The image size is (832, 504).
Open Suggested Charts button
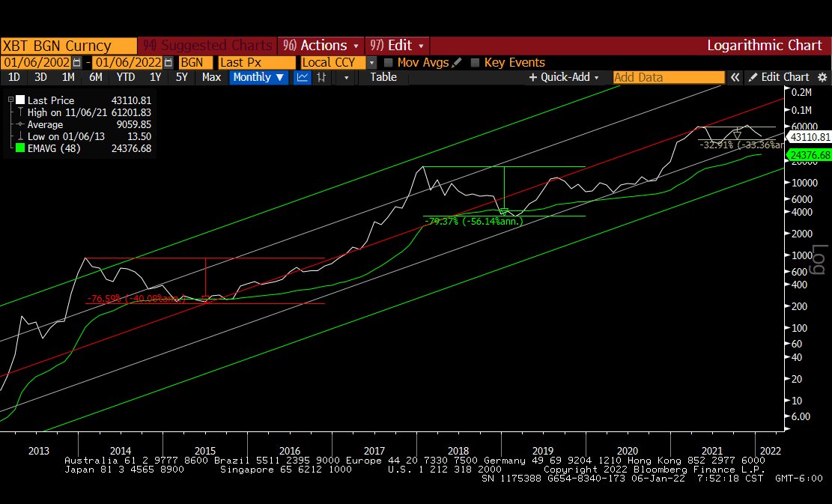point(207,46)
